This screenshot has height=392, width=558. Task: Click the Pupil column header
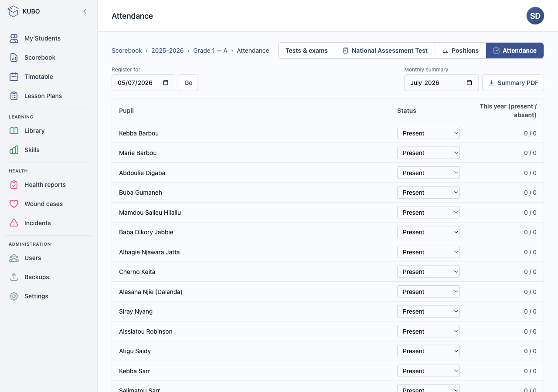tap(126, 111)
